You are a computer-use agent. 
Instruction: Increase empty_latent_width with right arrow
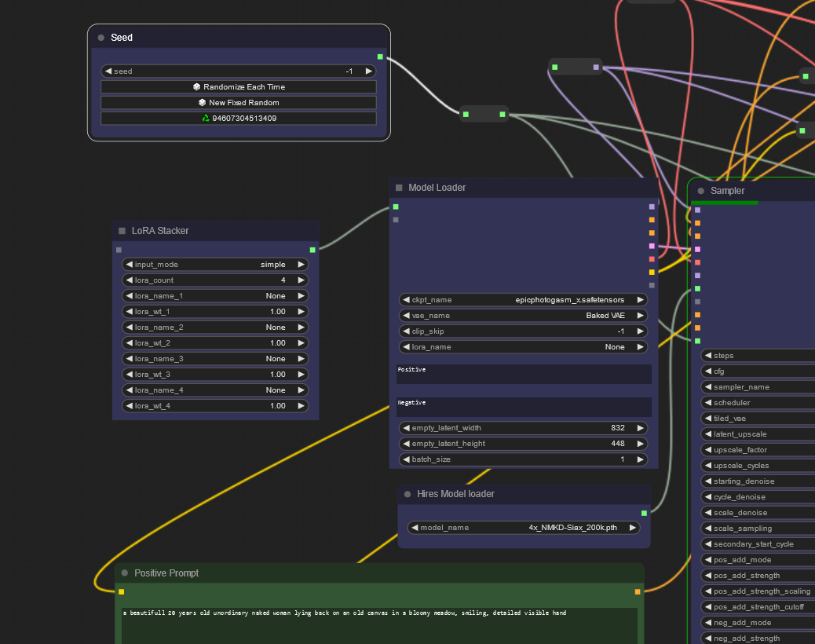[641, 428]
